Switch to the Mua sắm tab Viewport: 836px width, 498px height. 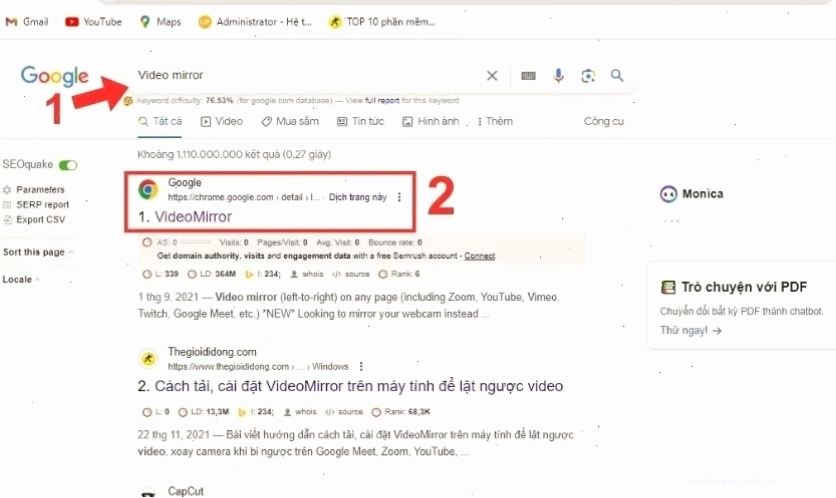click(x=290, y=122)
